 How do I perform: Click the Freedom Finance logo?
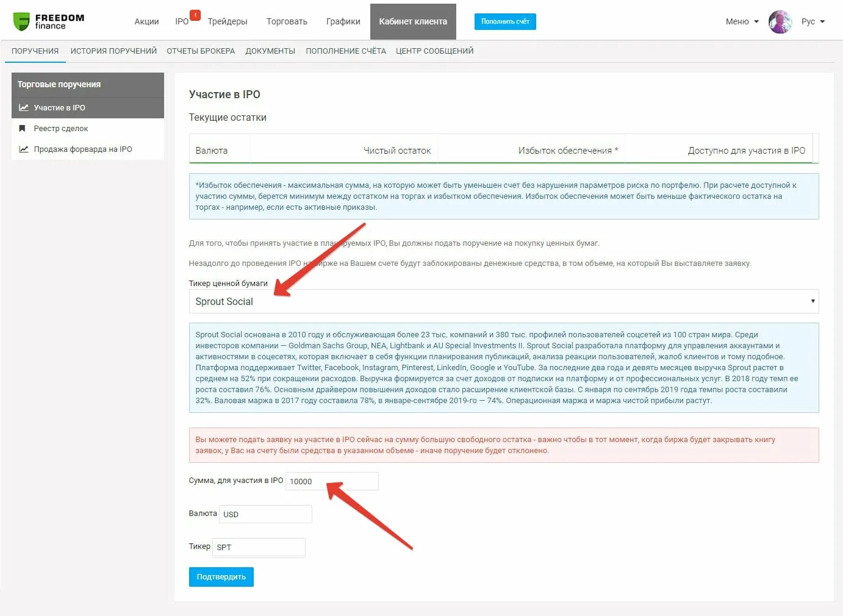coord(49,21)
